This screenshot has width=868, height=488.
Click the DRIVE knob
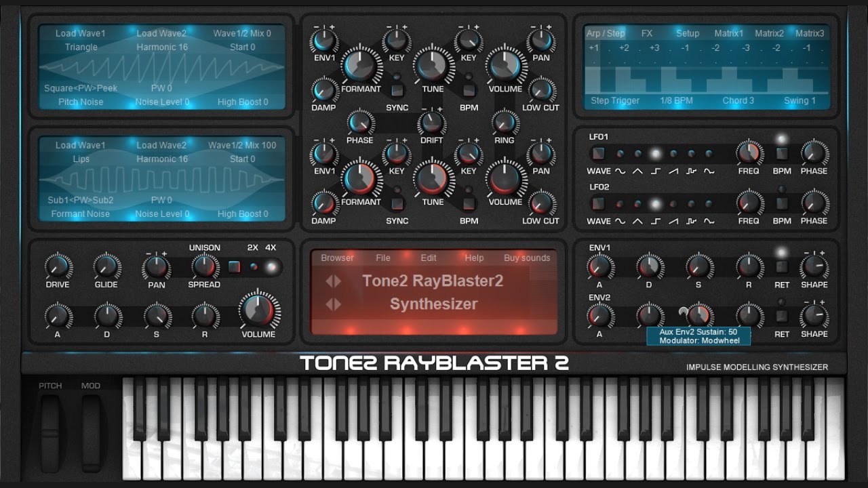pos(58,266)
